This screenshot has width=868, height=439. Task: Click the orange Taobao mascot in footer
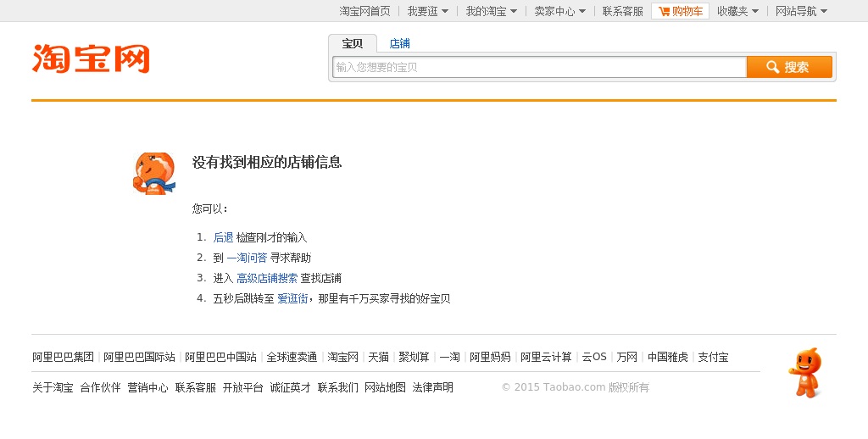pyautogui.click(x=804, y=372)
